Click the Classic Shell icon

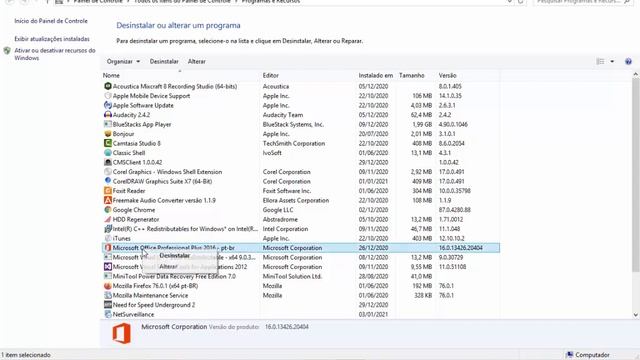point(108,153)
